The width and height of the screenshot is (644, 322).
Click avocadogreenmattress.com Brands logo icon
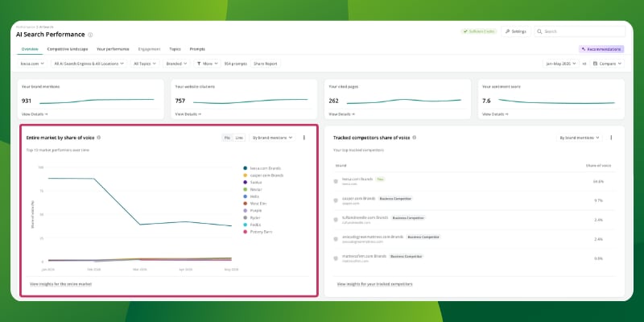(x=336, y=239)
